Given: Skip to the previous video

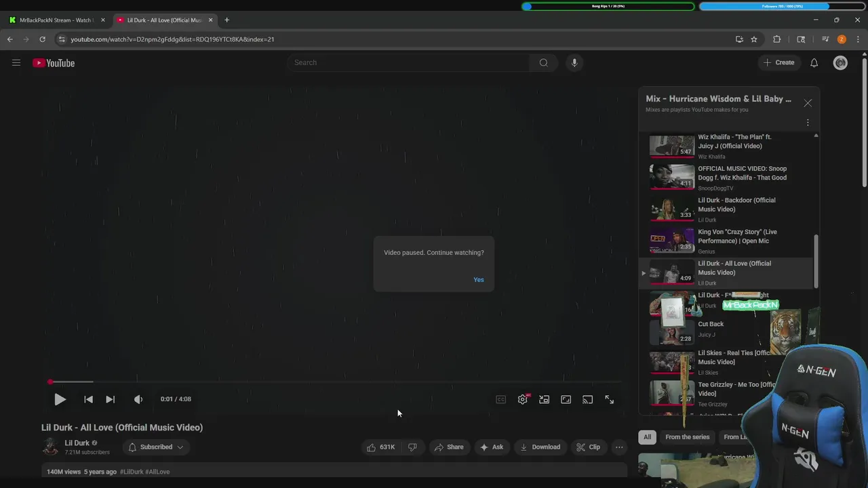Looking at the screenshot, I should tap(88, 399).
